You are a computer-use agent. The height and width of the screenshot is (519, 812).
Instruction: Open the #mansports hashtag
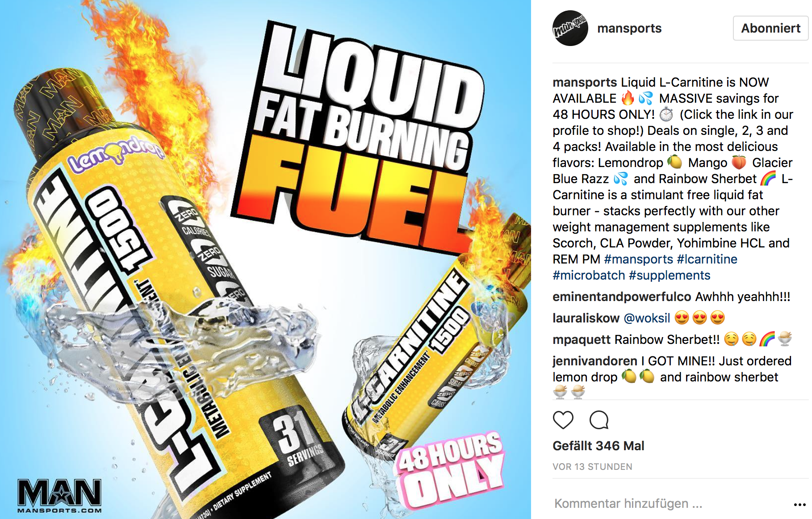point(638,259)
